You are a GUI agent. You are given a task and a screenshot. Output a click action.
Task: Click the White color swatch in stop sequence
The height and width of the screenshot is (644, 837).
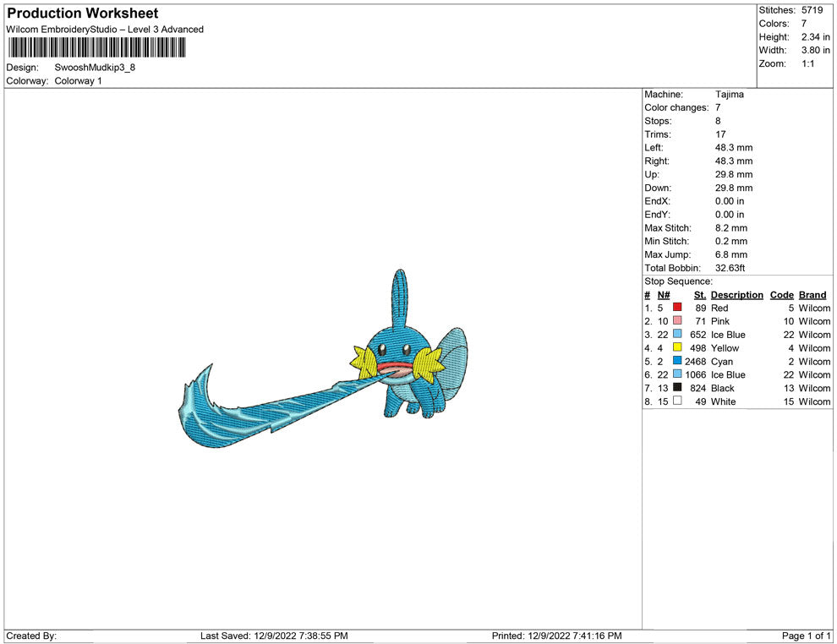pyautogui.click(x=677, y=400)
